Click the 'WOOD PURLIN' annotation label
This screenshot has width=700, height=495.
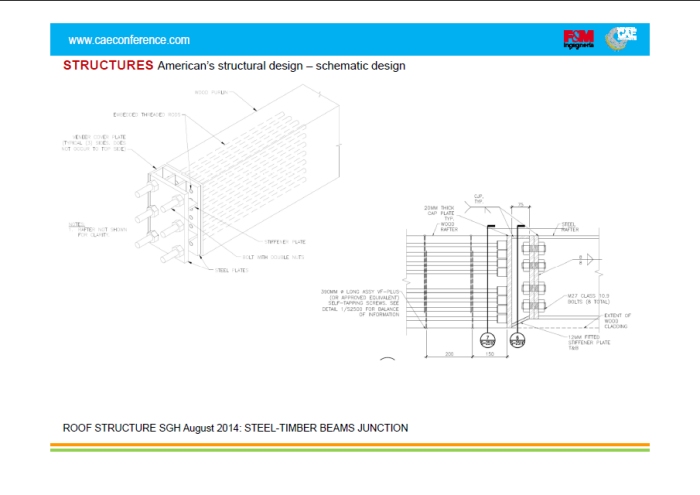pyautogui.click(x=209, y=92)
